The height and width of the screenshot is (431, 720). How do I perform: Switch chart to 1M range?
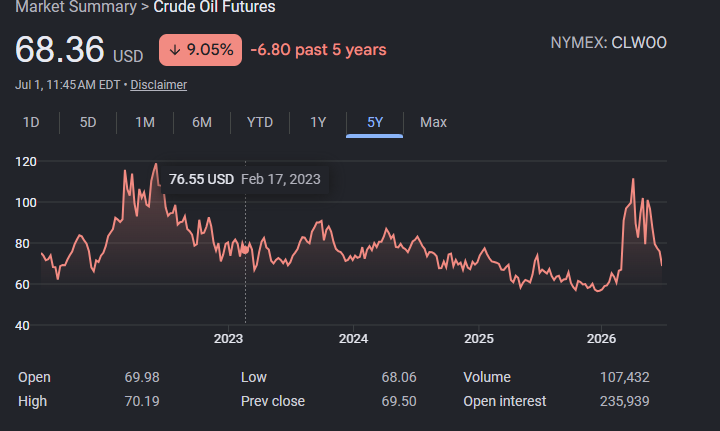click(x=145, y=123)
